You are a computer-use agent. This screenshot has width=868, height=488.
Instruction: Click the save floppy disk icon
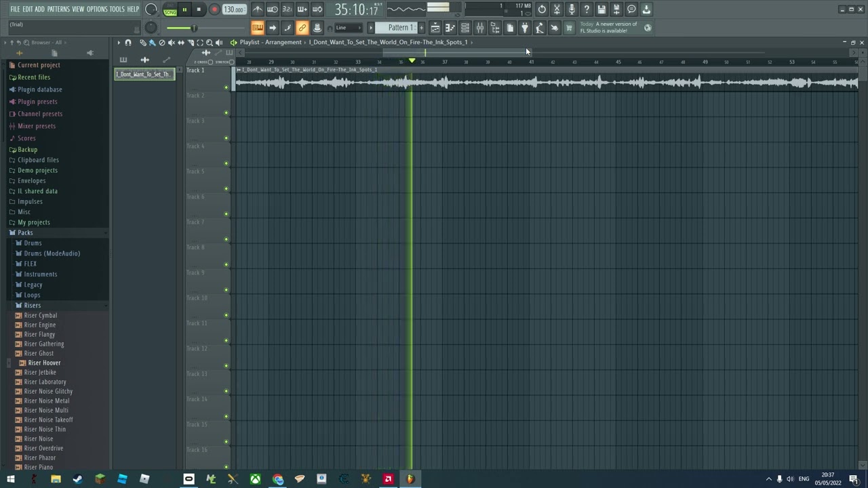click(x=601, y=9)
